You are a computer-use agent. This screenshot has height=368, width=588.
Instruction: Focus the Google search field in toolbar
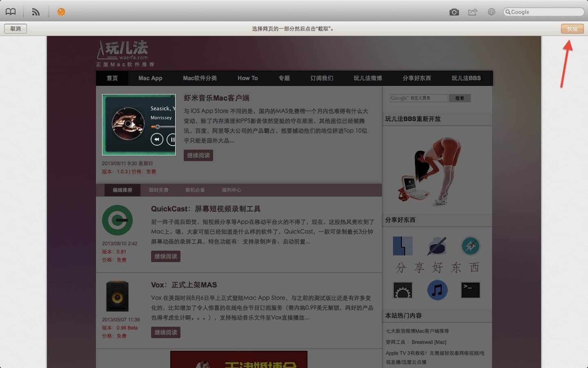point(543,12)
